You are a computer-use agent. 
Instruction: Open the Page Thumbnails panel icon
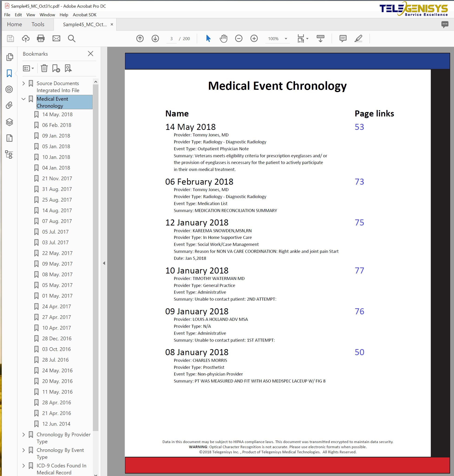coord(10,57)
